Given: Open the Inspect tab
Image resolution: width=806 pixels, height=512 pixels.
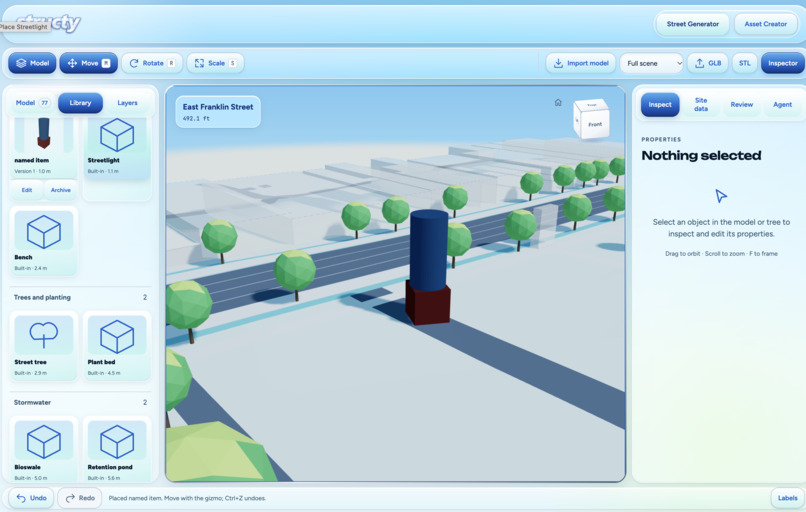Looking at the screenshot, I should pyautogui.click(x=660, y=104).
